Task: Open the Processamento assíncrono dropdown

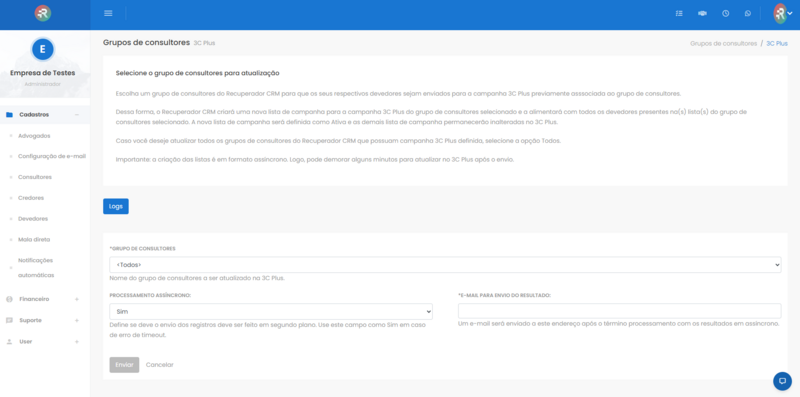Action: point(271,311)
